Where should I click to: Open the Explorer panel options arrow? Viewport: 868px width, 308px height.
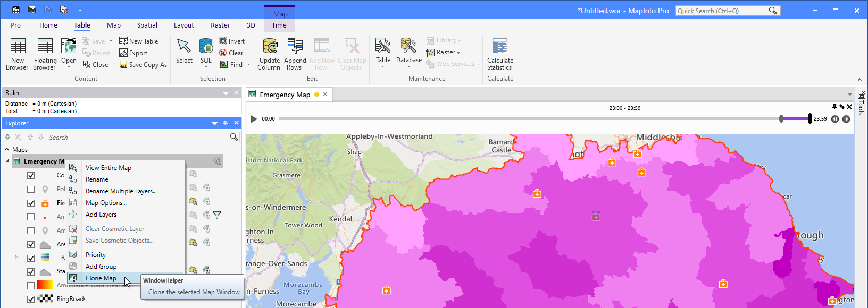[215, 123]
